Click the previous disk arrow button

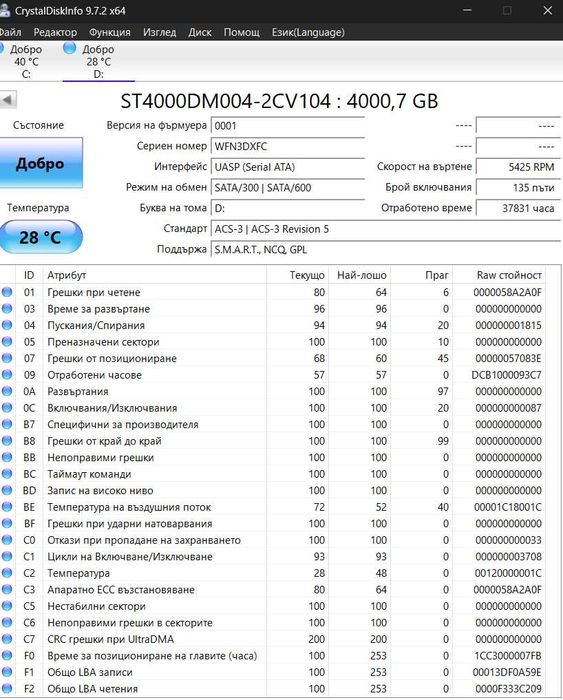(x=8, y=100)
